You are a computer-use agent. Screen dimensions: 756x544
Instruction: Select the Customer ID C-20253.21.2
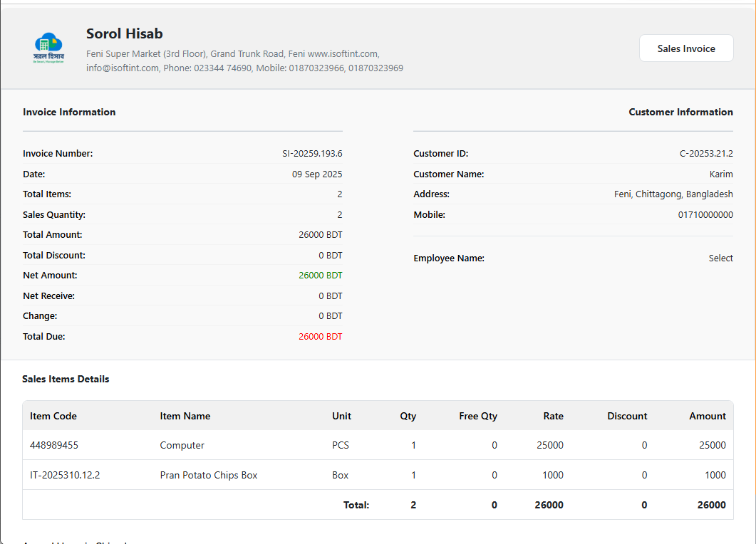(706, 153)
